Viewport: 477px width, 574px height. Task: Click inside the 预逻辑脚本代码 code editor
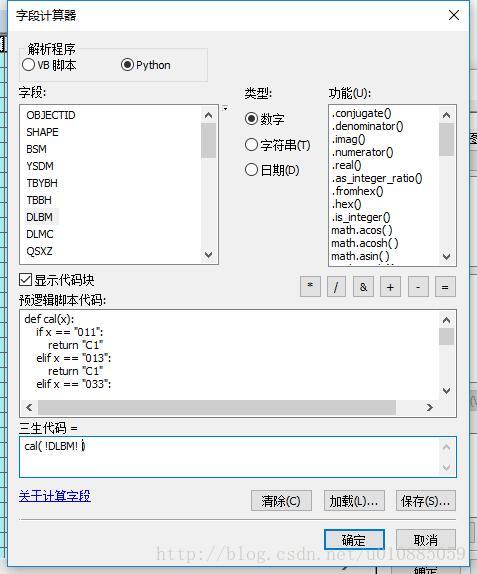coord(230,355)
